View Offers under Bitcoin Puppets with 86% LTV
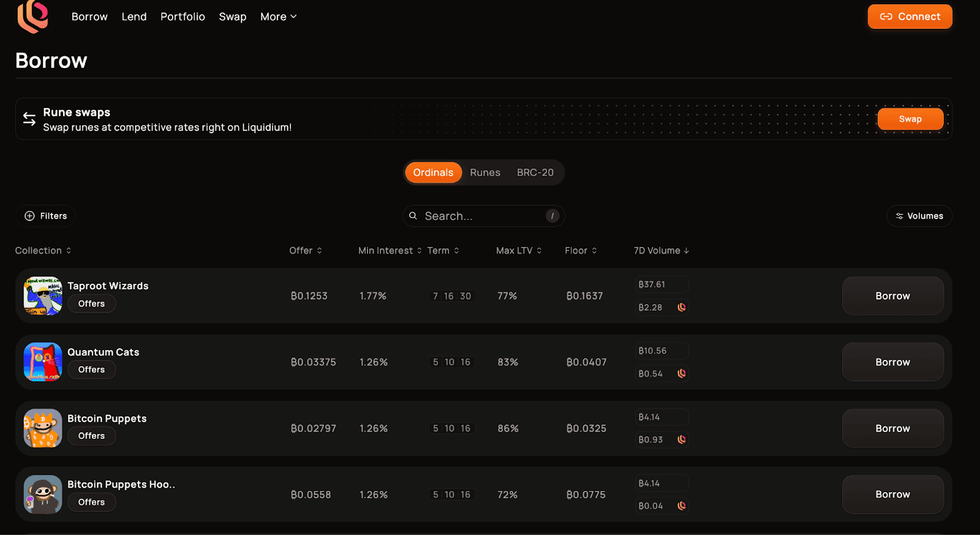Image resolution: width=980 pixels, height=535 pixels. click(91, 436)
